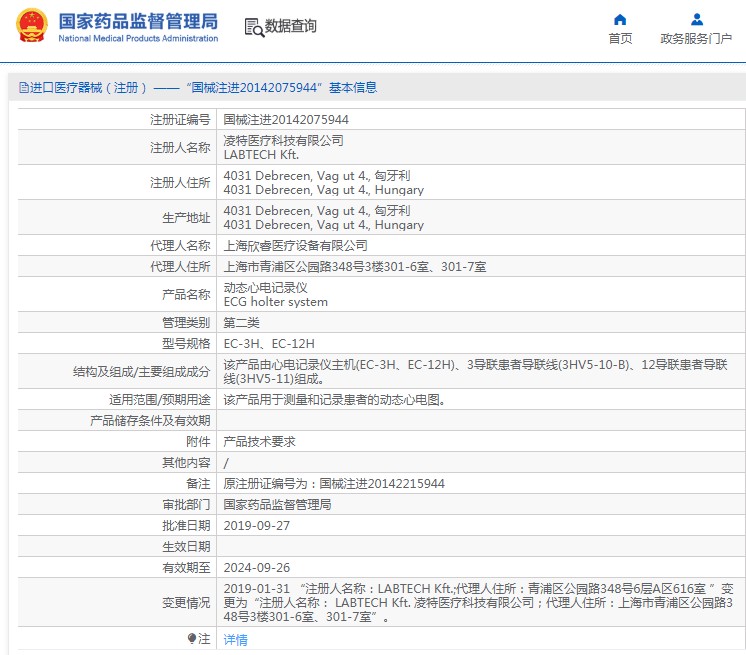
Task: Click the 注册人名称 row label
Action: tap(180, 147)
